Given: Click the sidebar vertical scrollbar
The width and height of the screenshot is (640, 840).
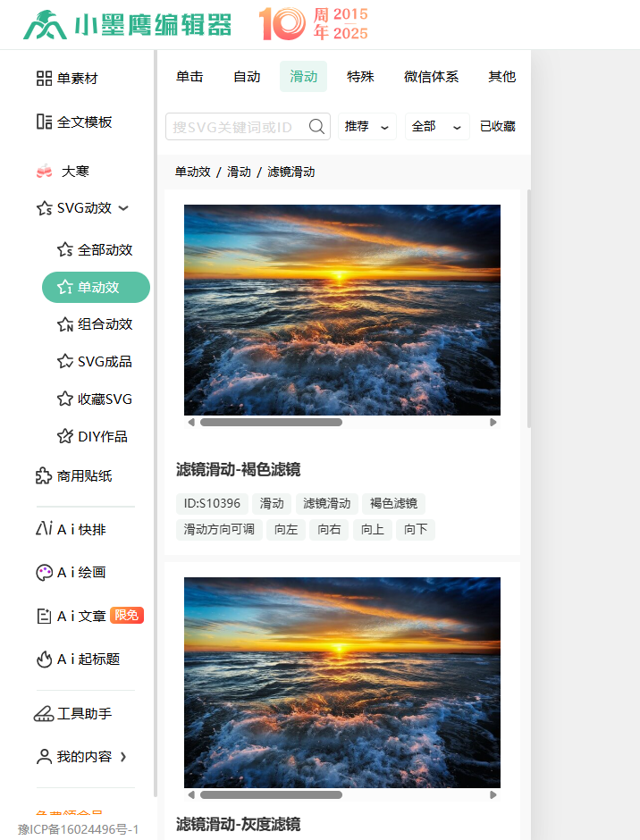Looking at the screenshot, I should click(156, 424).
